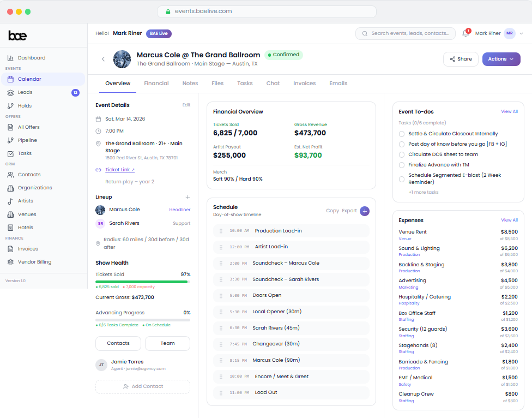Screen dimensions: 532x418
Task: Expand the +1 more tasks list
Action: (x=424, y=192)
